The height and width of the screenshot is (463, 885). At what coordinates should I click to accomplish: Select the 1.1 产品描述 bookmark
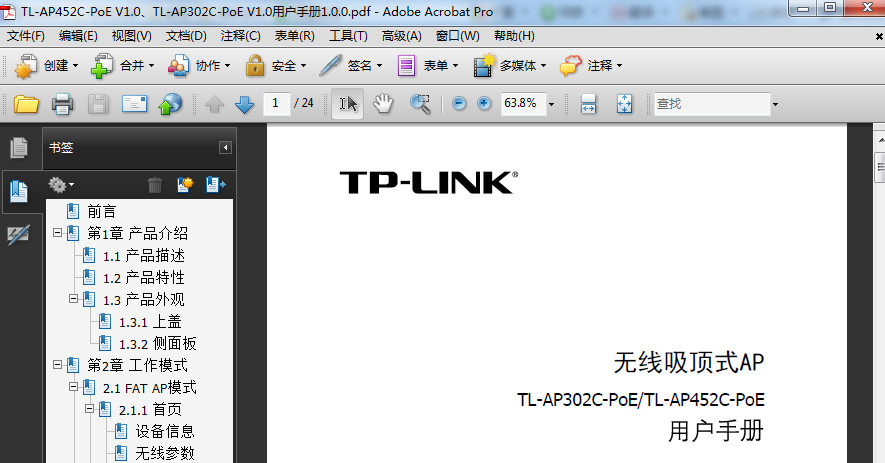(x=143, y=256)
